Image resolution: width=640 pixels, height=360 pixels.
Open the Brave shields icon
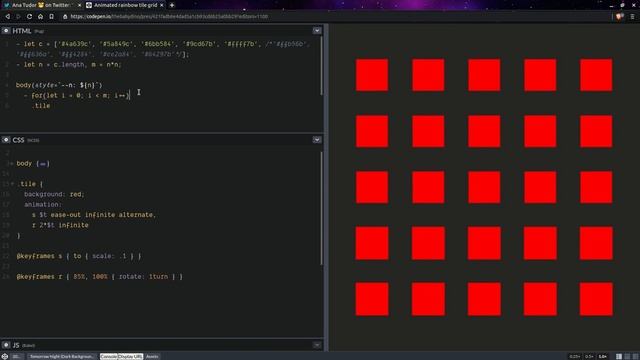620,16
